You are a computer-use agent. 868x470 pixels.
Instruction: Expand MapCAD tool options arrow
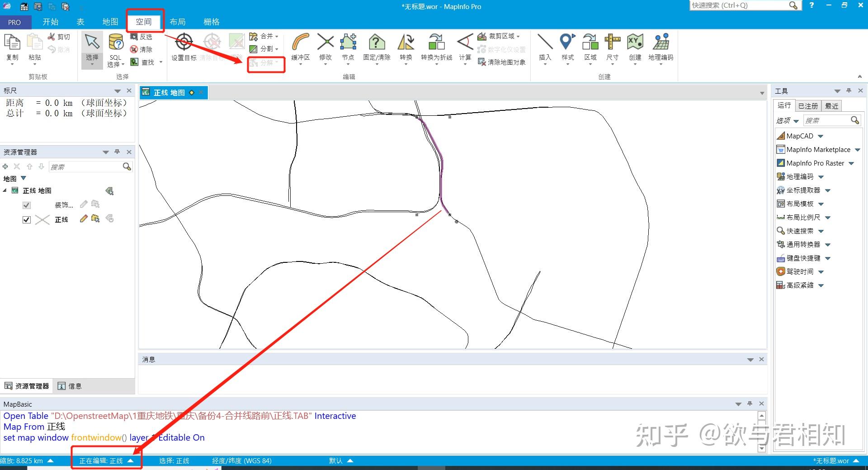pyautogui.click(x=821, y=136)
